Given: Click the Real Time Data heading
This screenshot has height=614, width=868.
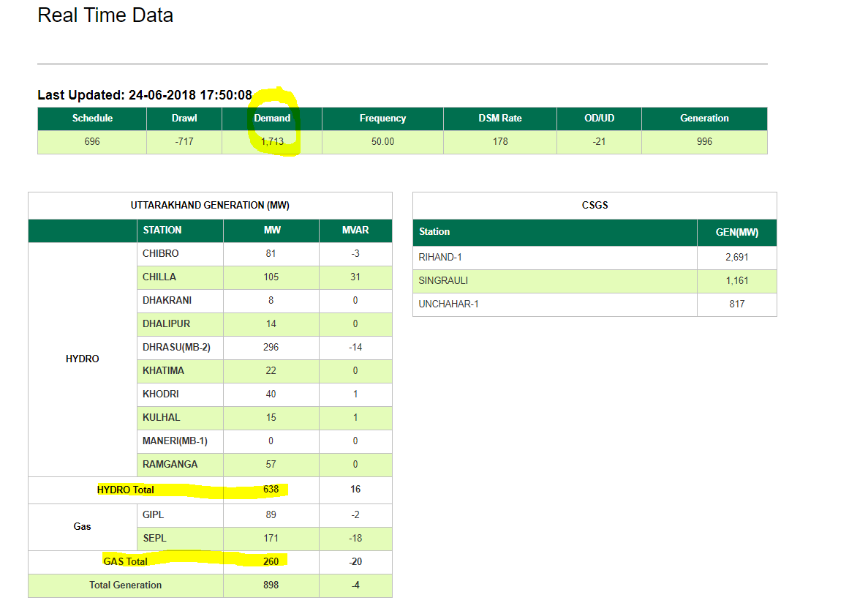Looking at the screenshot, I should pyautogui.click(x=105, y=15).
